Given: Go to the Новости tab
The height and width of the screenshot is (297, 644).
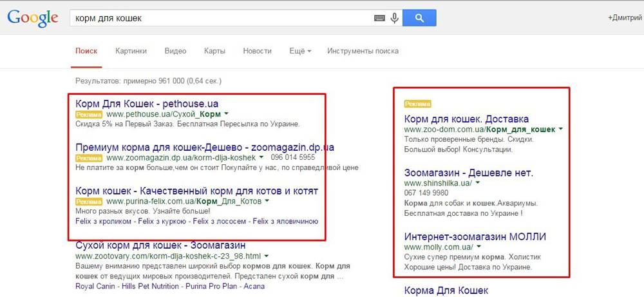Looking at the screenshot, I should pos(257,51).
